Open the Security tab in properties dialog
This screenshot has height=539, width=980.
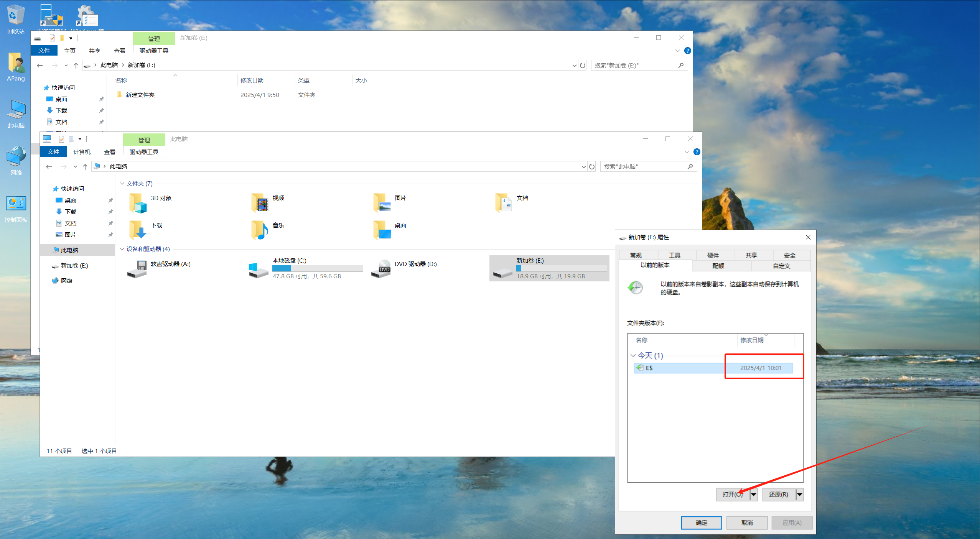point(789,255)
